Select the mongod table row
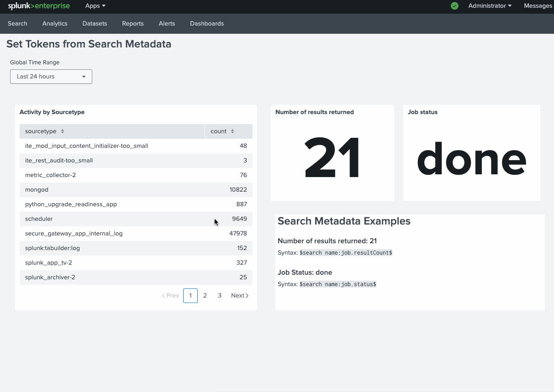 (37, 190)
